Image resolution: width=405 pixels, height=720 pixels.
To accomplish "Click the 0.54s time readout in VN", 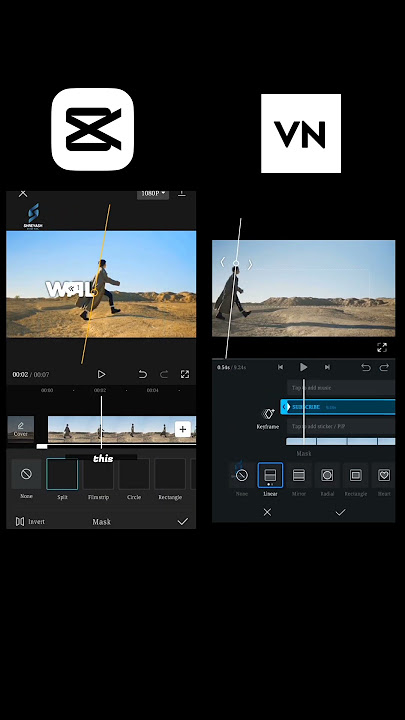I will [223, 367].
